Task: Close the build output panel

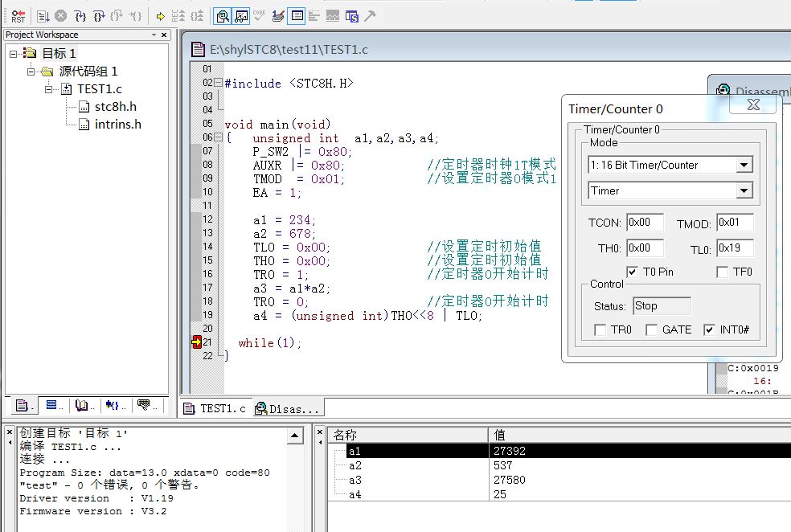Action: click(x=9, y=432)
